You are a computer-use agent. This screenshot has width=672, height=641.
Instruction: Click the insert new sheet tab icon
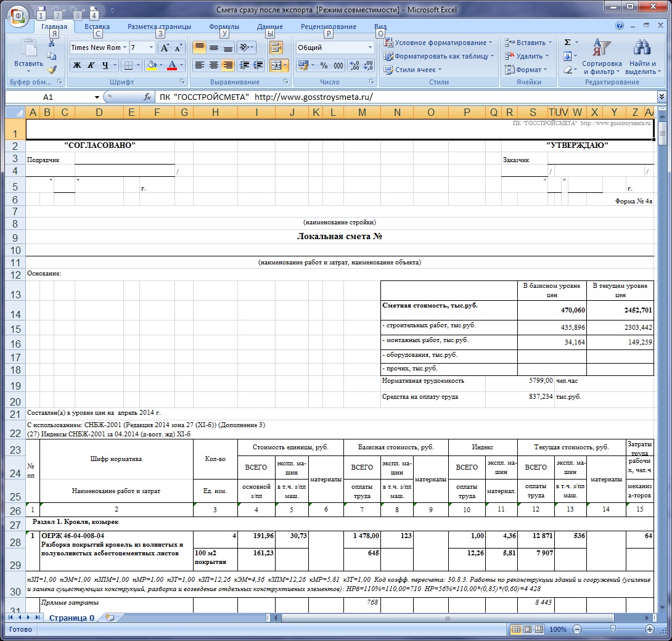tap(110, 618)
